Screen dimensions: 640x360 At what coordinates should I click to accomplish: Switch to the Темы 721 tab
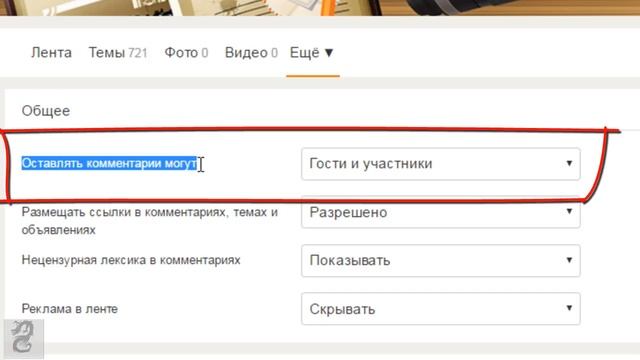[x=118, y=53]
